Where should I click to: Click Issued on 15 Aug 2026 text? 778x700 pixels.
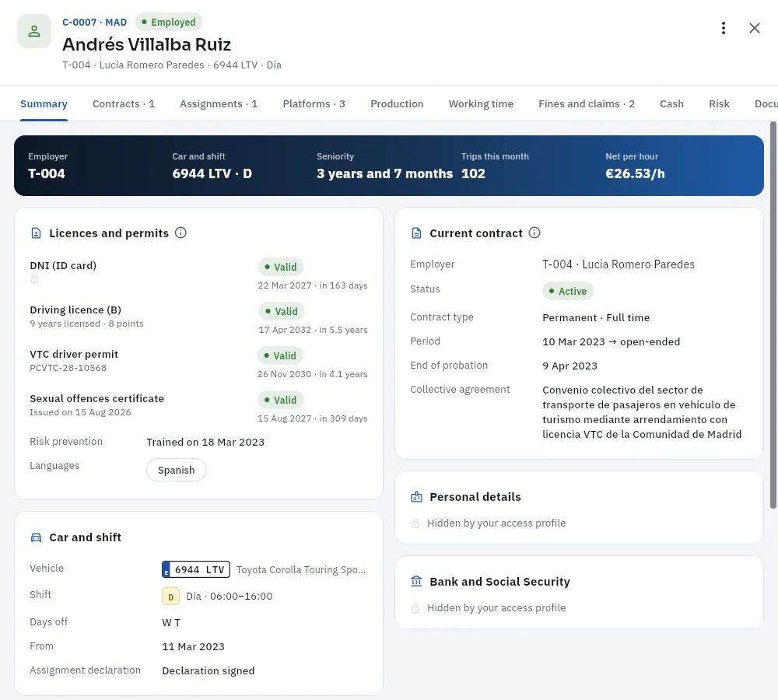click(80, 412)
